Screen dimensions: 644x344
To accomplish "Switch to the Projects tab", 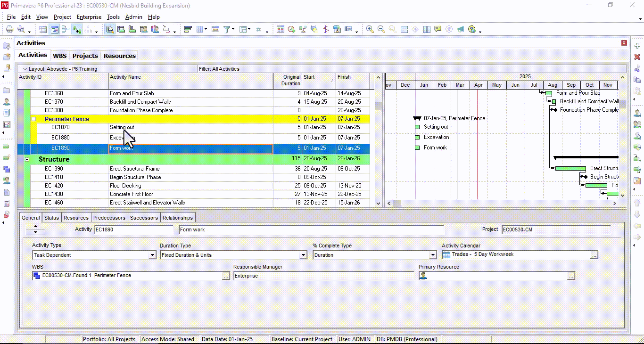I will 85,56.
